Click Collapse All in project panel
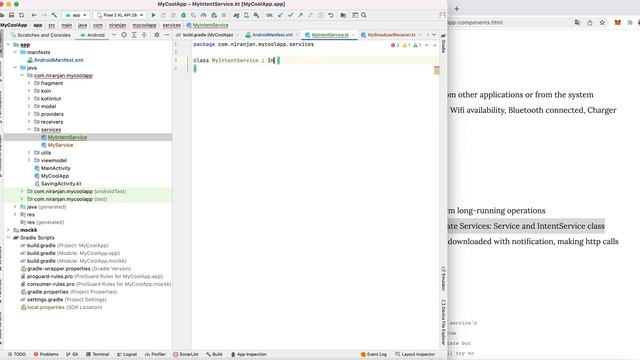The image size is (640, 360). click(x=144, y=35)
